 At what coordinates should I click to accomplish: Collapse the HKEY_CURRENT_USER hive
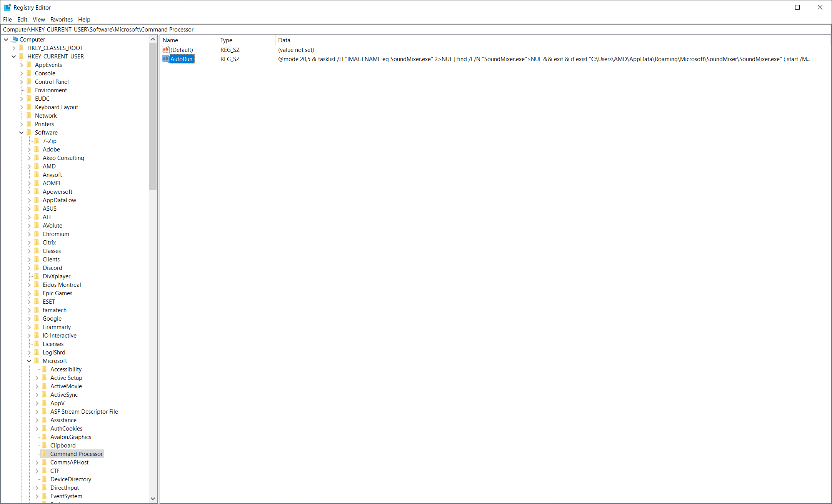pyautogui.click(x=14, y=57)
